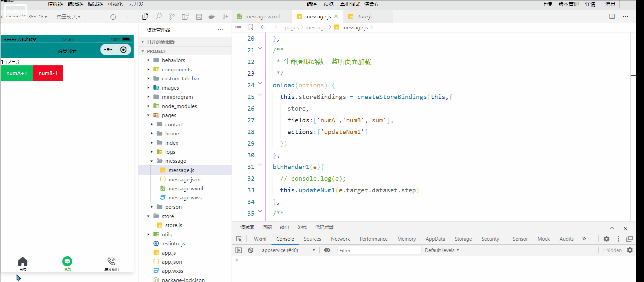Switch to the Network tab
This screenshot has width=644, height=282.
340,239
